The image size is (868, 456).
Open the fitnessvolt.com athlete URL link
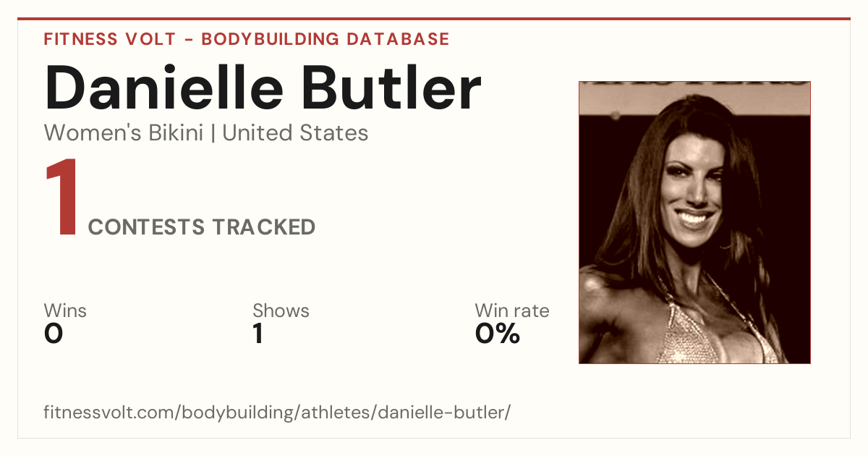[x=278, y=413]
